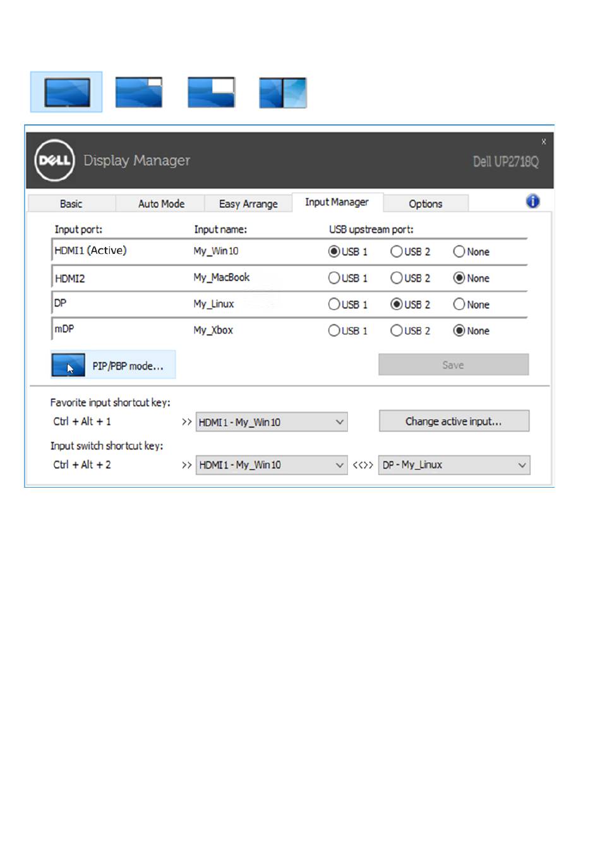Close the Display Manager window

[543, 142]
